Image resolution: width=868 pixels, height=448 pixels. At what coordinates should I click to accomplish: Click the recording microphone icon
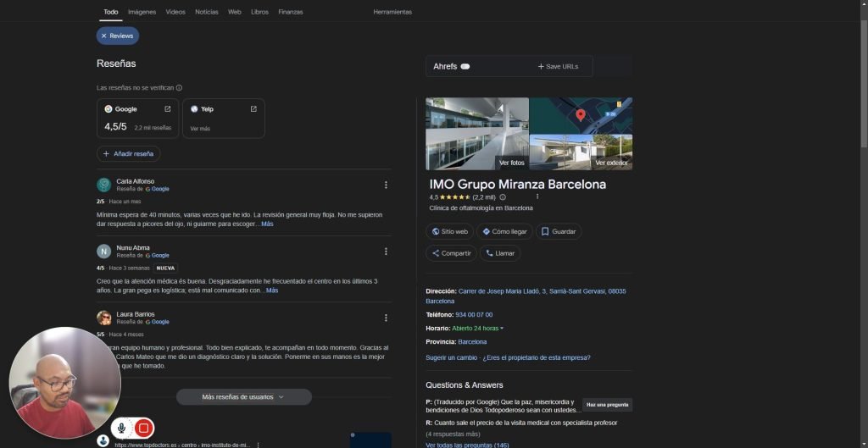121,428
